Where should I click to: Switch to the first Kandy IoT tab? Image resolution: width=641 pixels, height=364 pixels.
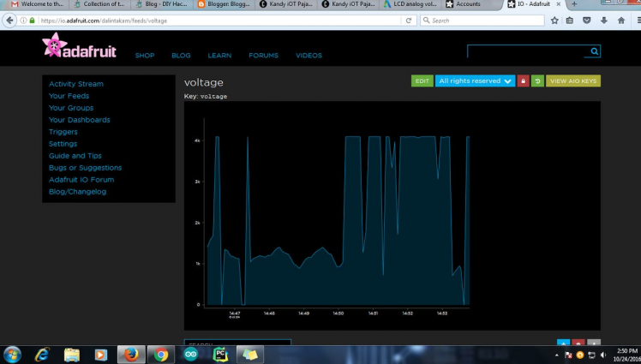pos(285,4)
